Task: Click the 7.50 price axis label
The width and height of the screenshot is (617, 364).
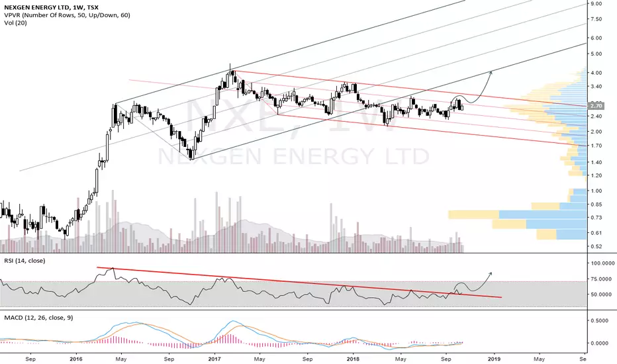Action: coord(596,19)
